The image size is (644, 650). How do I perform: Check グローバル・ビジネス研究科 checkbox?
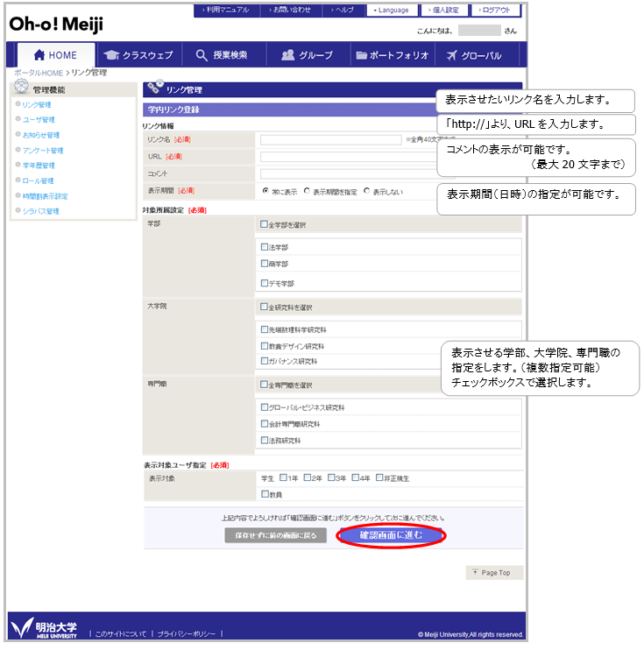coord(264,407)
